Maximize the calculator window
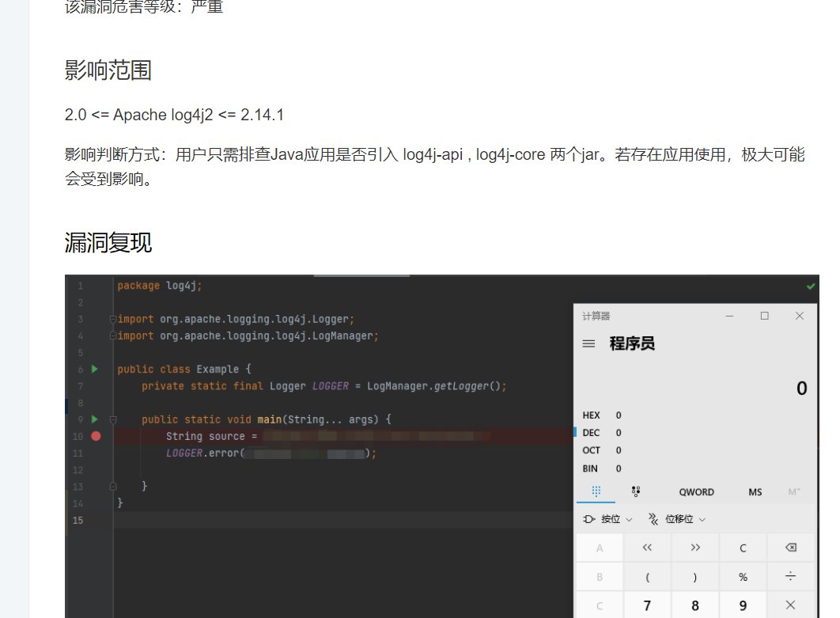 point(765,316)
